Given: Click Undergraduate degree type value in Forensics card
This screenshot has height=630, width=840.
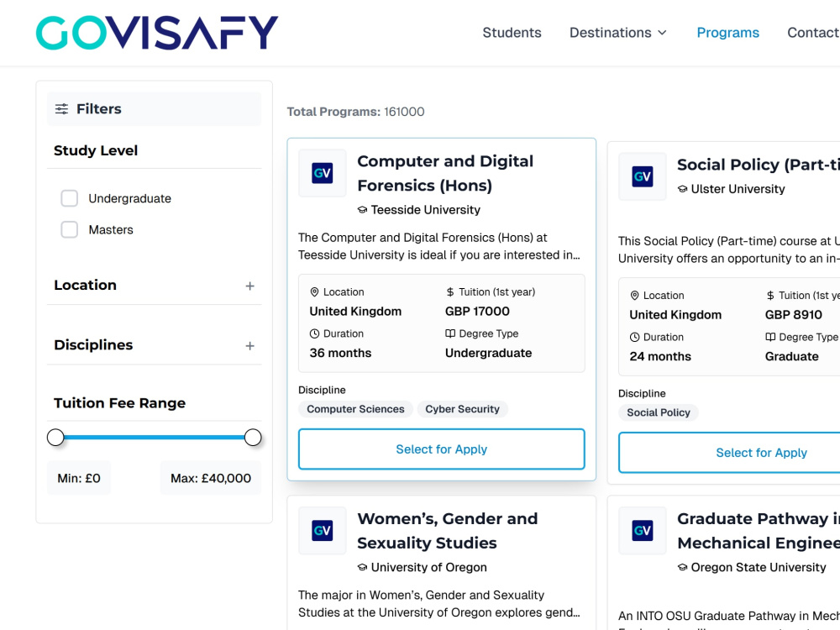Looking at the screenshot, I should tap(489, 353).
